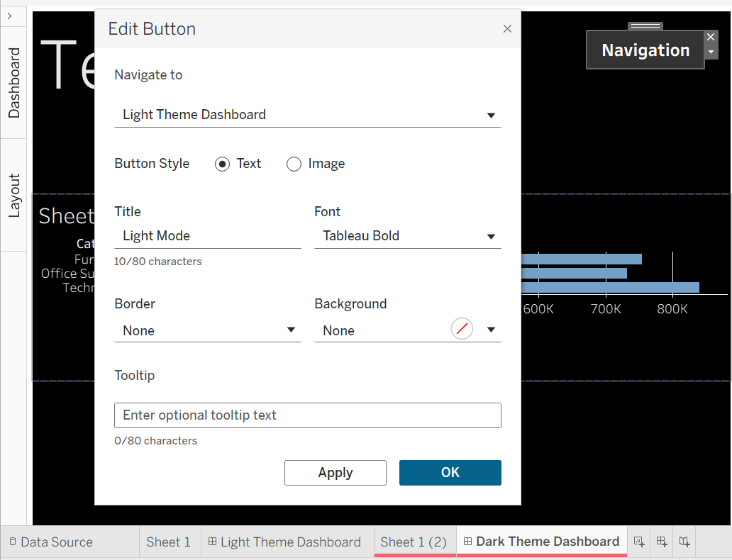Select the Dark Theme Dashboard tab

(541, 542)
